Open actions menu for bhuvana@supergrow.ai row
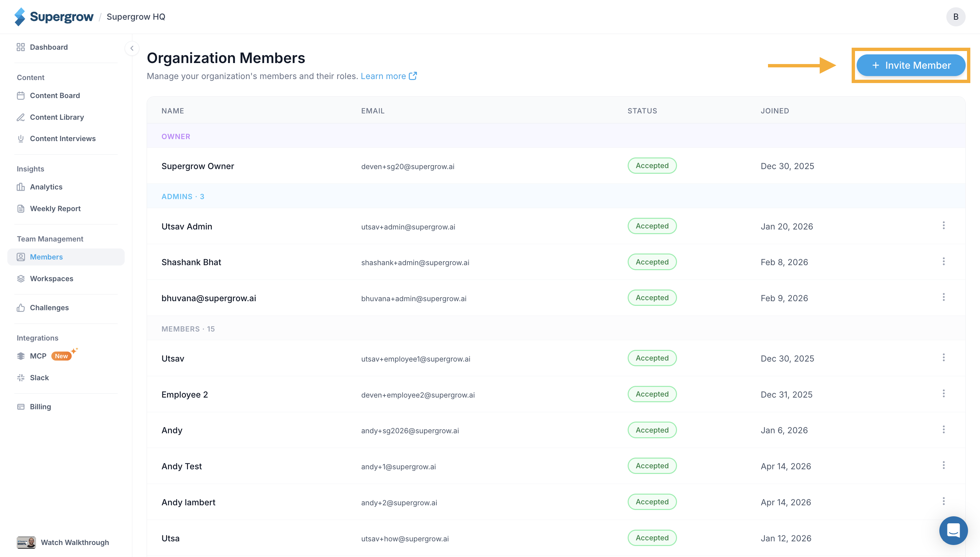This screenshot has height=557, width=980. [x=944, y=298]
